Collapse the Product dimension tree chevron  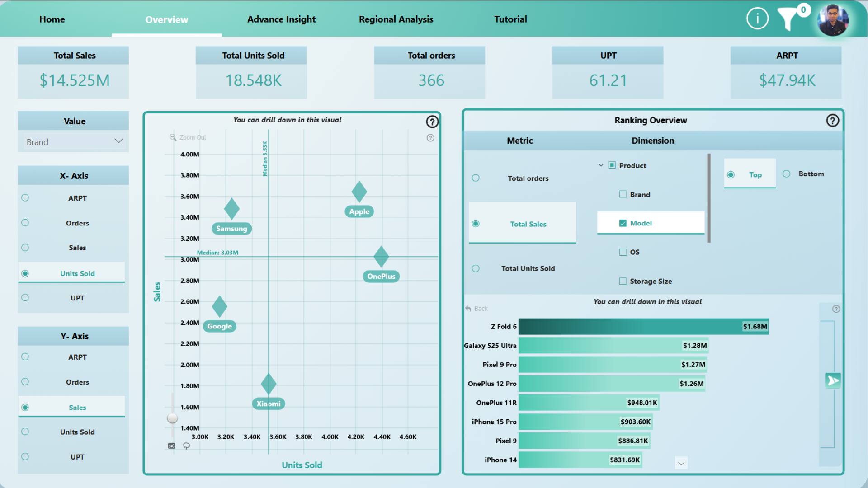(601, 165)
